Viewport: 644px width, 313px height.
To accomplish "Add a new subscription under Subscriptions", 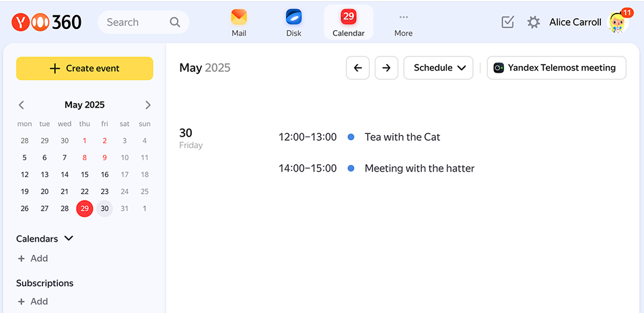I will [x=33, y=302].
